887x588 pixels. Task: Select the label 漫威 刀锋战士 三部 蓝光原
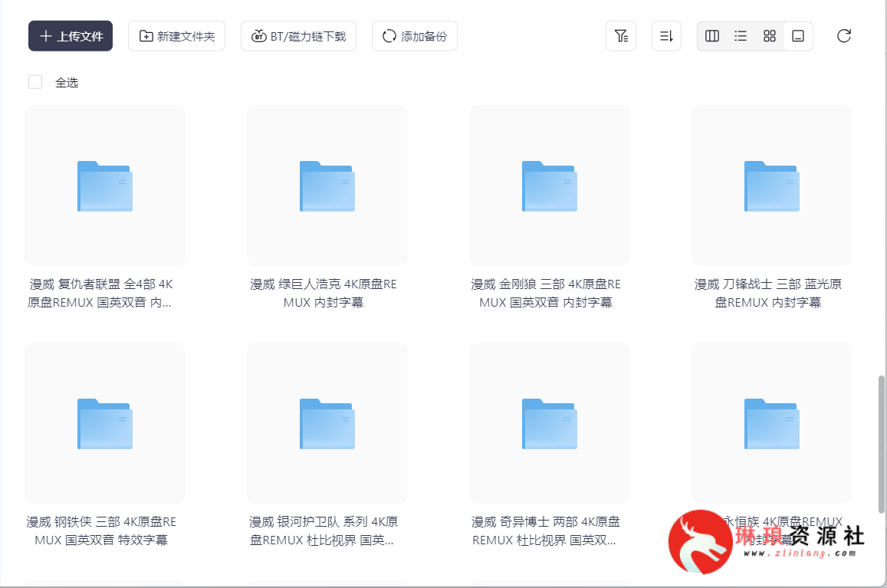pyautogui.click(x=768, y=284)
